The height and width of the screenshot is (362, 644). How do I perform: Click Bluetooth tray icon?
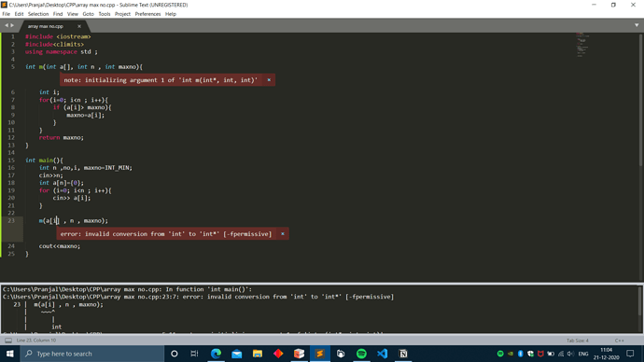[x=521, y=354]
